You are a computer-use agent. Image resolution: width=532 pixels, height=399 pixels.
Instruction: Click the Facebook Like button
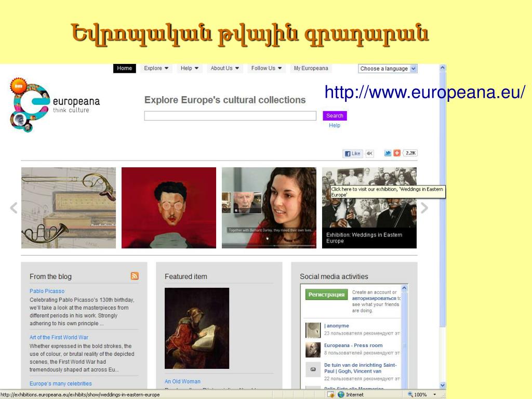(353, 153)
